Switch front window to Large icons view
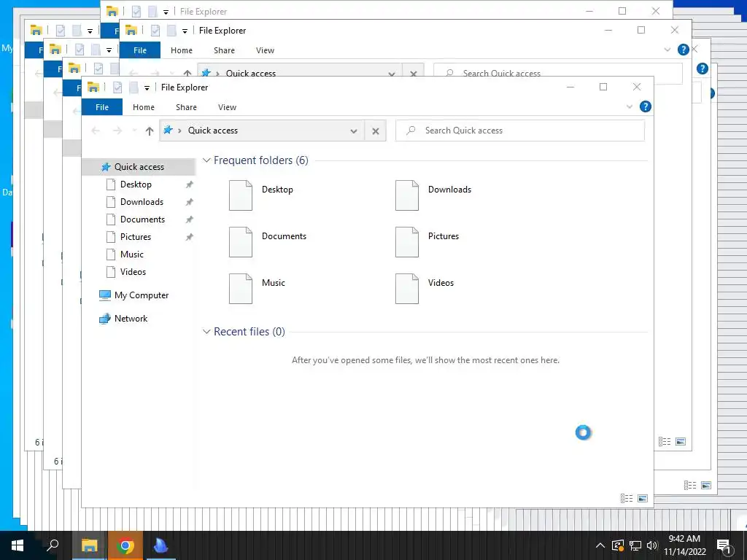The width and height of the screenshot is (747, 560). [642, 499]
